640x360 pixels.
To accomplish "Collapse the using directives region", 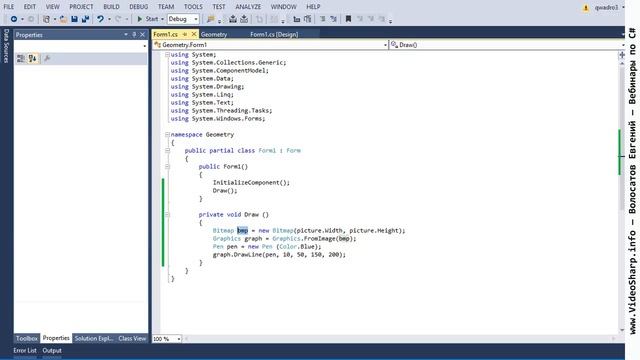I will point(167,54).
